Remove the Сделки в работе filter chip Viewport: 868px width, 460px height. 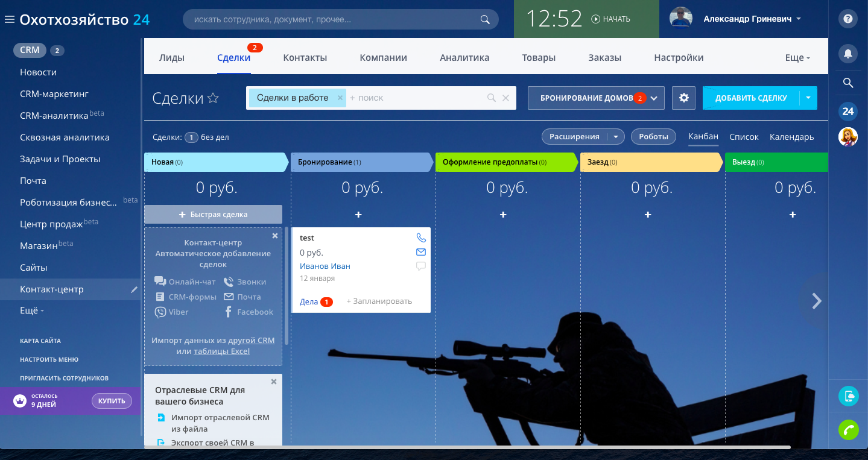[340, 98]
